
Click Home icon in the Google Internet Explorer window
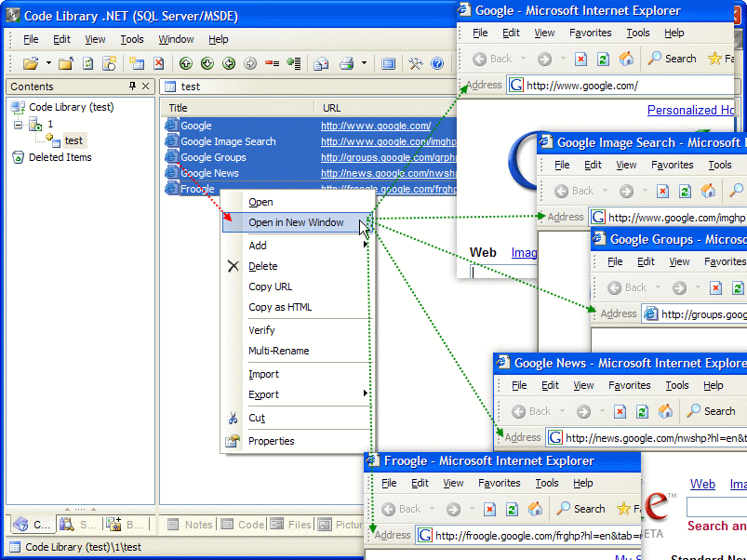tap(626, 59)
